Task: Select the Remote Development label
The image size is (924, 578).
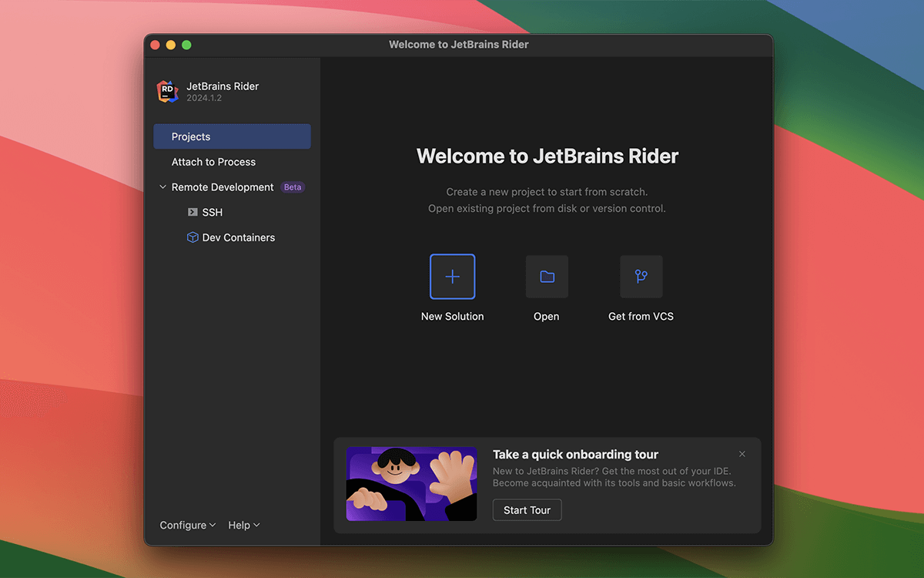Action: point(223,187)
